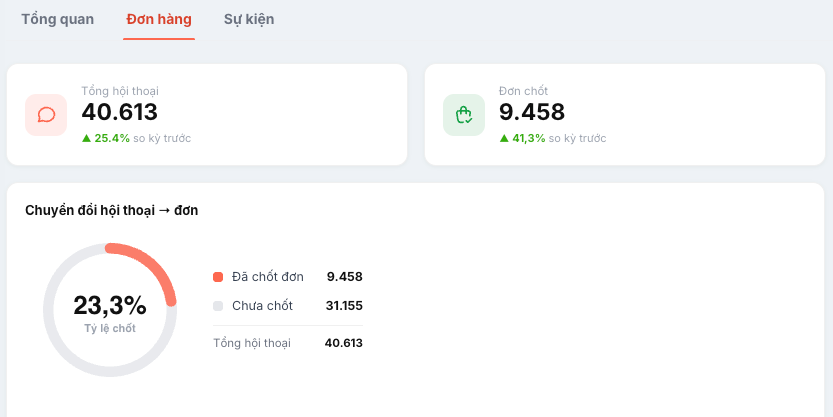833x417 pixels.
Task: Click the Đơn chốt value 9.458
Action: click(532, 112)
